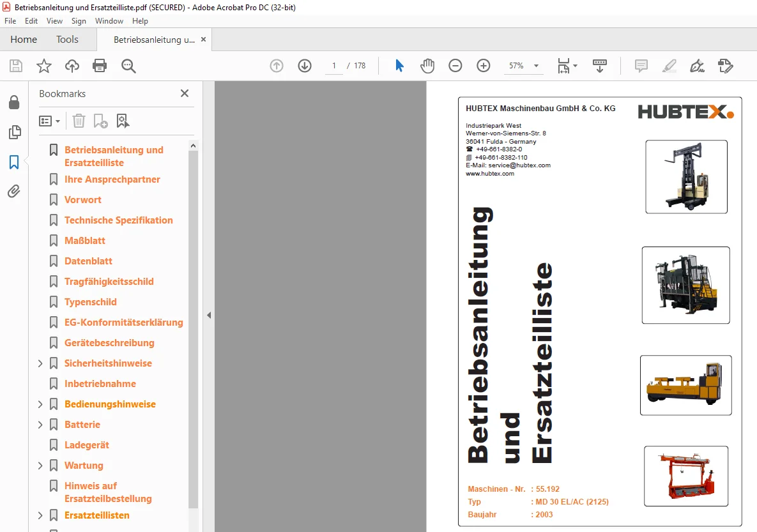Image resolution: width=757 pixels, height=532 pixels.
Task: Click the Save file icon
Action: [16, 66]
